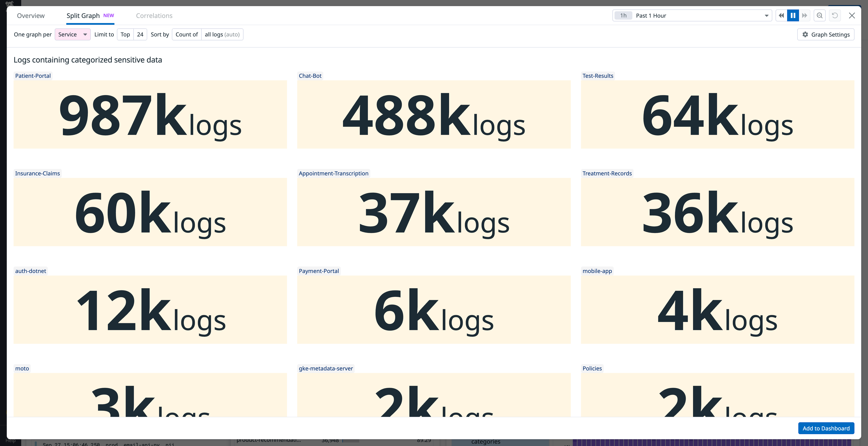The height and width of the screenshot is (446, 868).
Task: Click the 1h time shortcut label
Action: point(623,15)
